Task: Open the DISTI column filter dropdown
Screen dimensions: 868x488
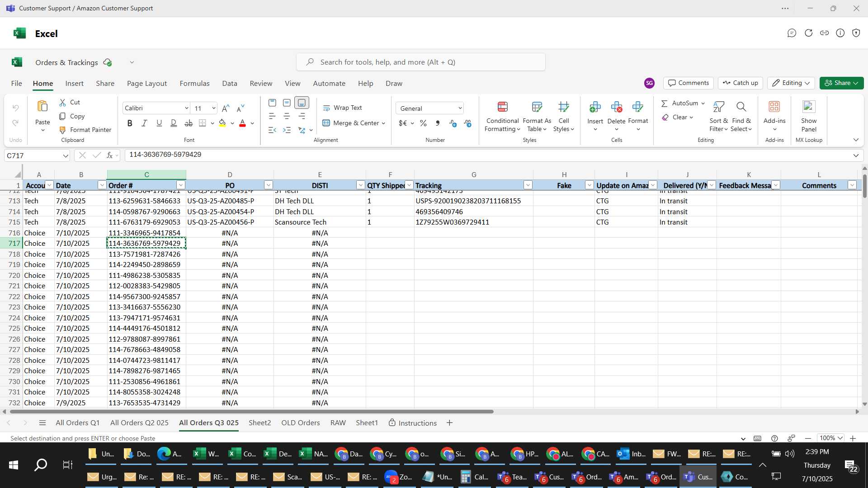Action: (361, 185)
